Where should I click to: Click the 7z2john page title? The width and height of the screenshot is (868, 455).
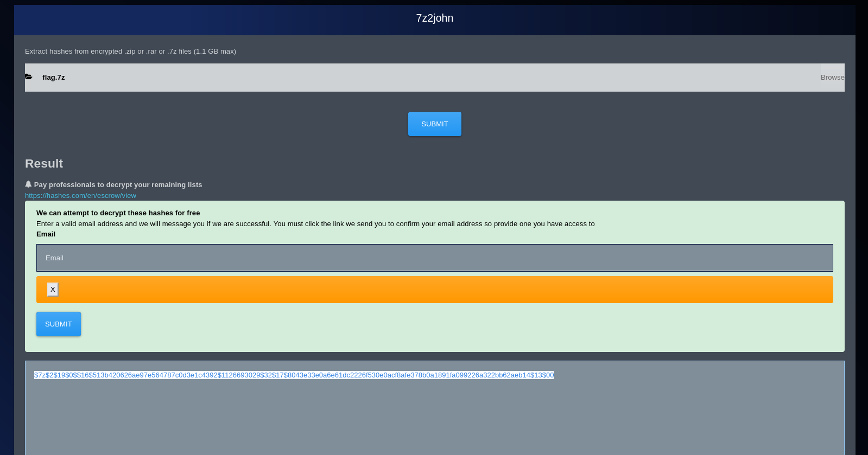point(435,18)
